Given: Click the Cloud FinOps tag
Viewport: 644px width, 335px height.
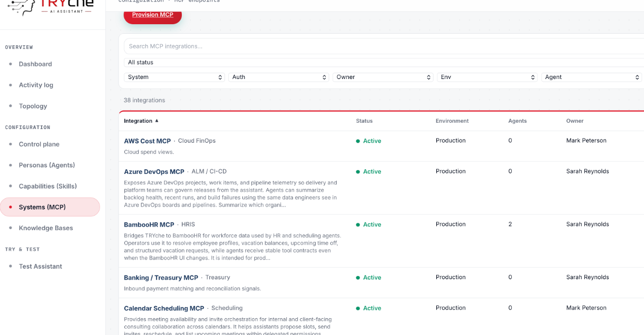Looking at the screenshot, I should click(197, 141).
